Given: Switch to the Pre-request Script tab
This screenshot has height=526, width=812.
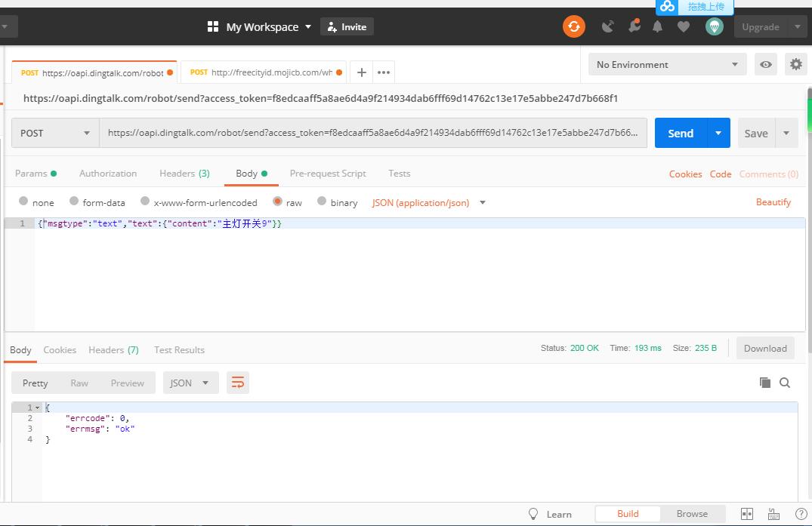Looking at the screenshot, I should point(328,174).
